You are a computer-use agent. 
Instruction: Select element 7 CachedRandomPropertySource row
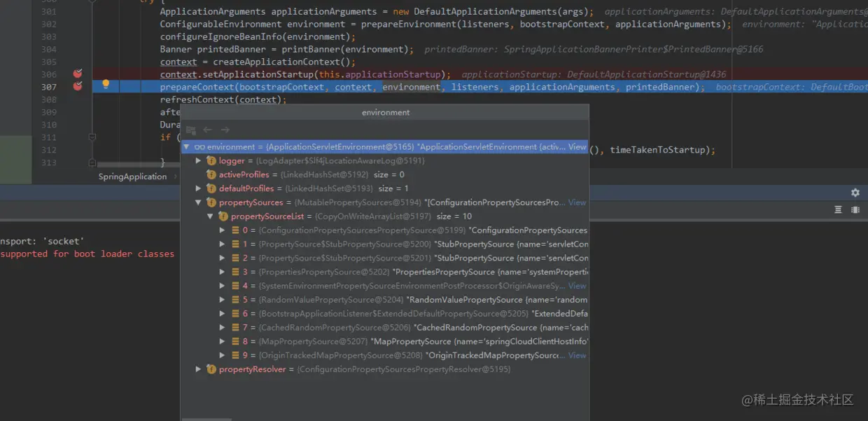[x=385, y=327]
